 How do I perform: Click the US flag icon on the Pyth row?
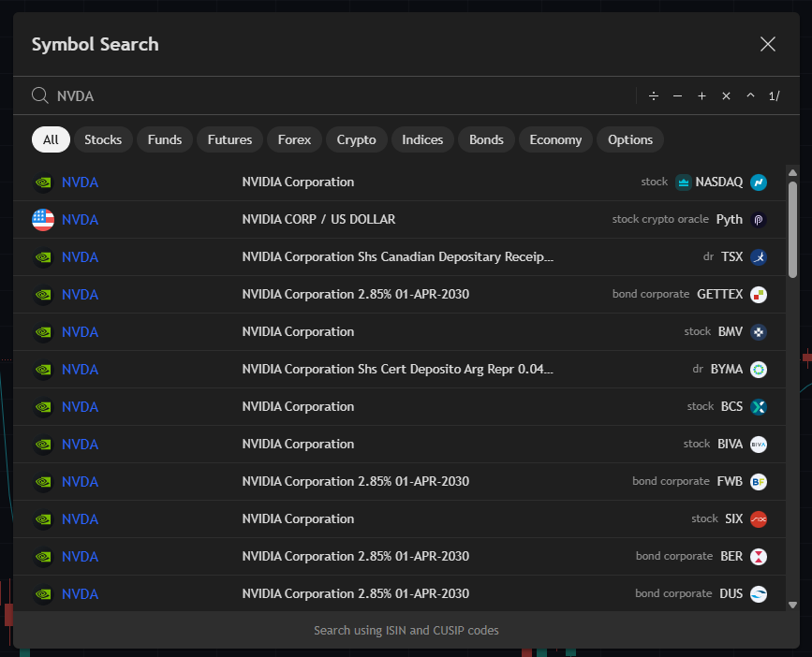coord(43,219)
